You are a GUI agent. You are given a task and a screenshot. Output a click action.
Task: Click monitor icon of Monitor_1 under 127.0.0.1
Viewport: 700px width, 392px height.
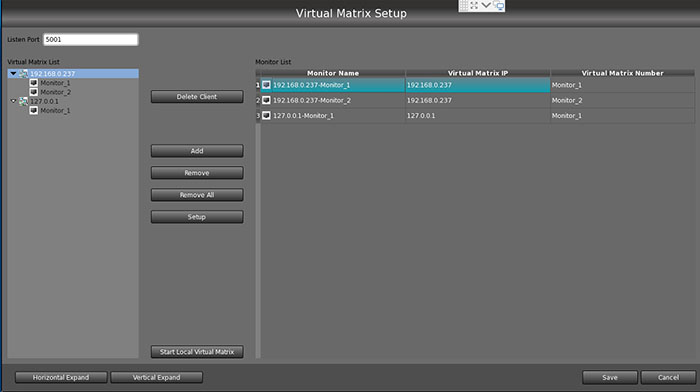tap(33, 110)
